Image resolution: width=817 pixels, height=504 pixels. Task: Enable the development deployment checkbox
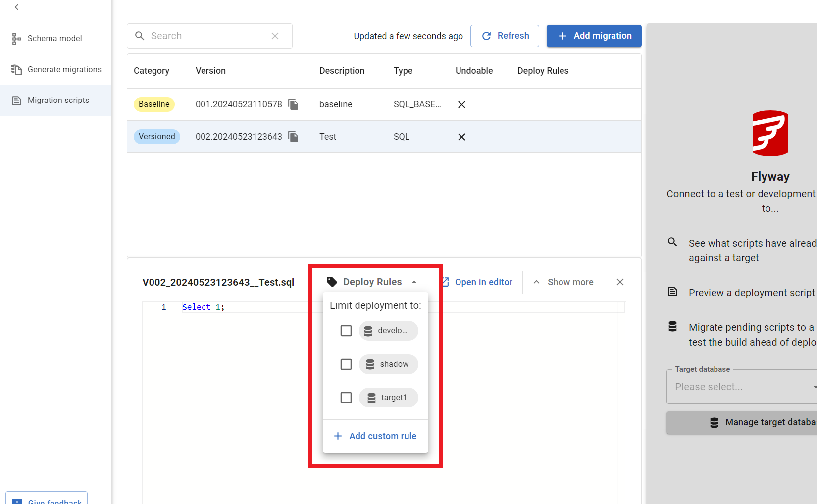tap(346, 331)
